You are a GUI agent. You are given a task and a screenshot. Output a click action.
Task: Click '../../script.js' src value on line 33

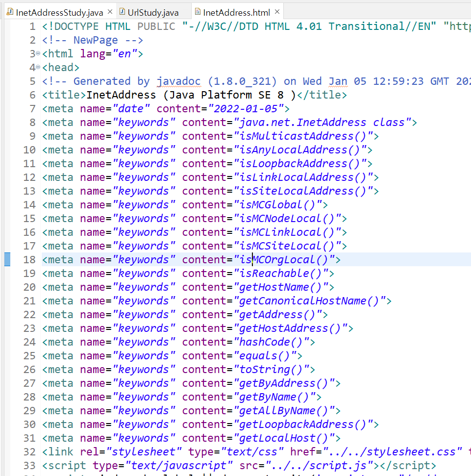(319, 465)
